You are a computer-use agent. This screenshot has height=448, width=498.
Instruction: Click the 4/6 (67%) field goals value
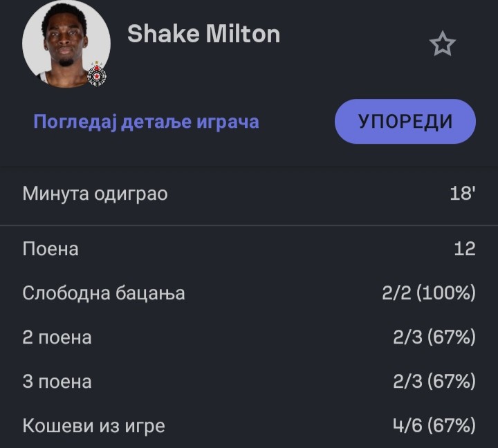pyautogui.click(x=433, y=426)
